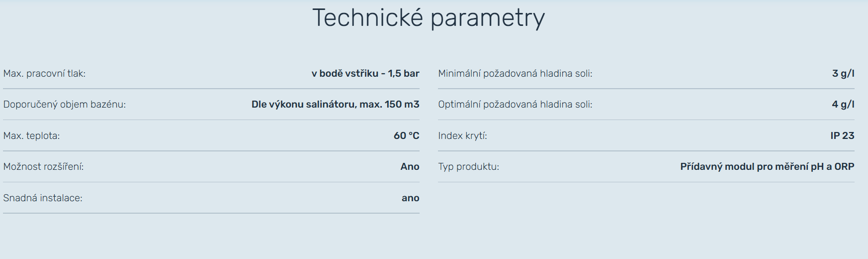The image size is (868, 259).
Task: Click the word 'parametry' in the heading
Action: tap(487, 18)
